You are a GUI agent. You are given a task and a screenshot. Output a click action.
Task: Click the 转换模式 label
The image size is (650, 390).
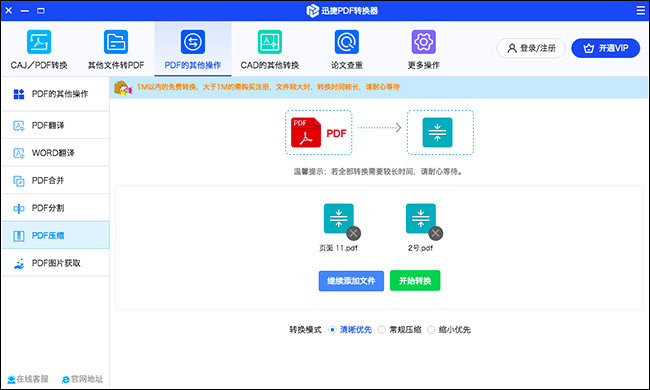click(306, 330)
